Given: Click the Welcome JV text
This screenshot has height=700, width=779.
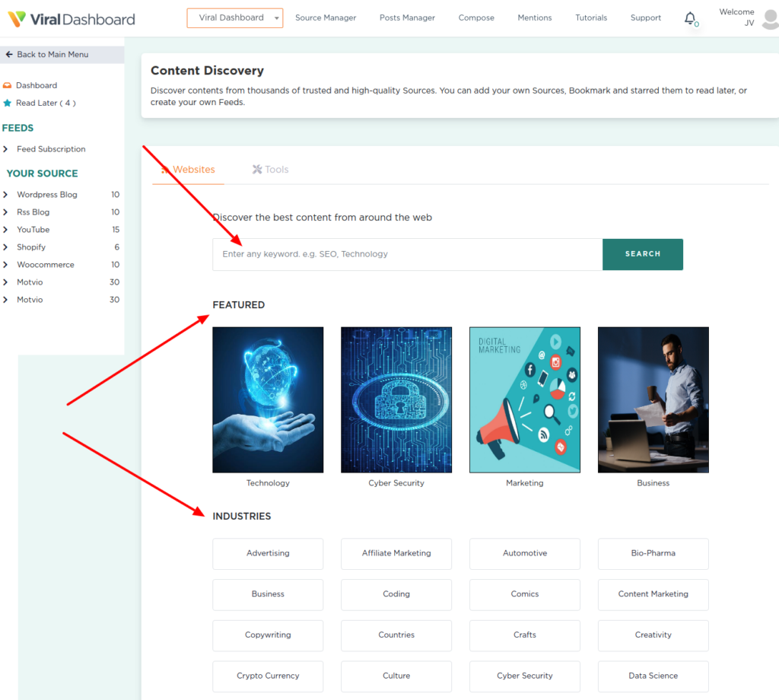Looking at the screenshot, I should (736, 17).
